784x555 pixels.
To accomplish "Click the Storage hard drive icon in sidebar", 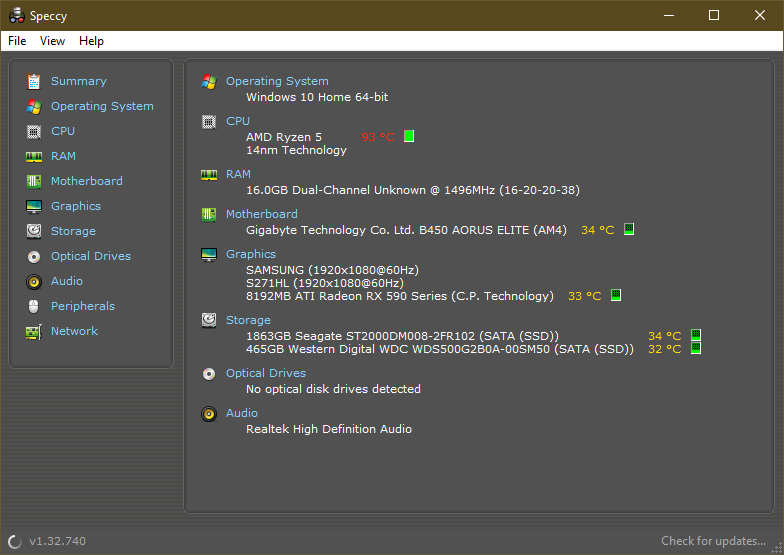I will point(34,231).
